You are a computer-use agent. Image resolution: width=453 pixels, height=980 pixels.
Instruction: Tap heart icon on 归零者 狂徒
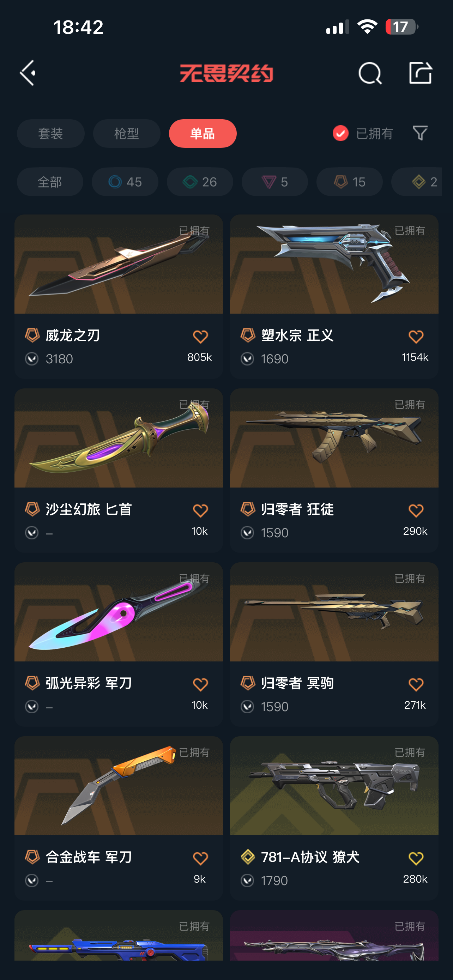click(x=416, y=510)
